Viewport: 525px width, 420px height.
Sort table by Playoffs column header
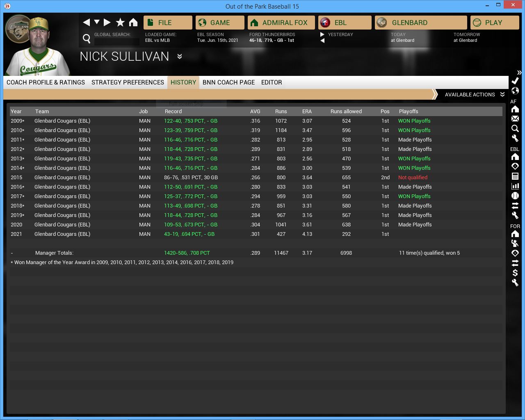click(x=409, y=112)
